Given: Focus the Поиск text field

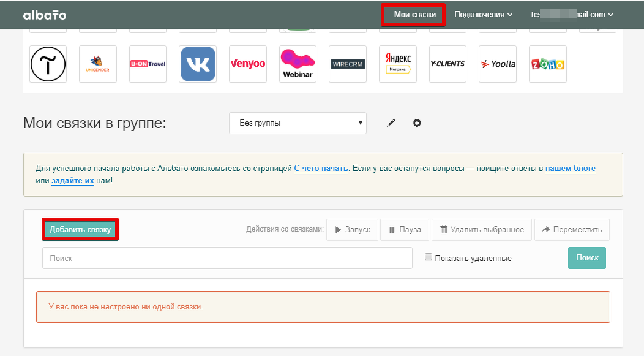Looking at the screenshot, I should point(227,258).
